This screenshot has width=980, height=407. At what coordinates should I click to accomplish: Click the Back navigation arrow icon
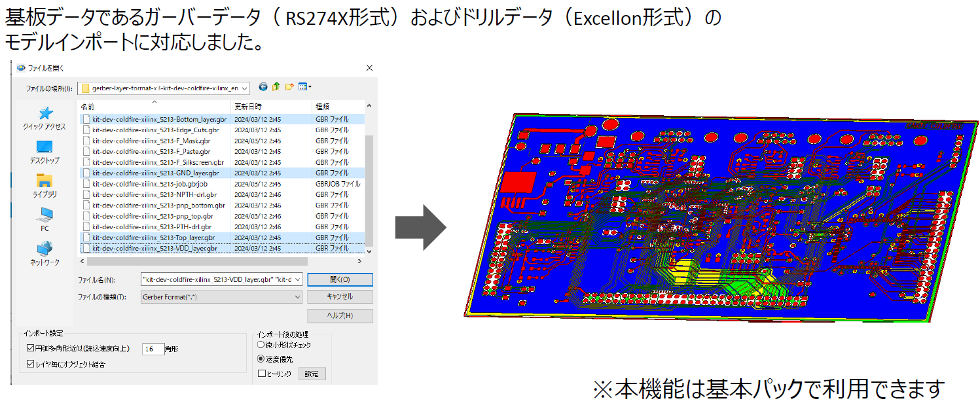(x=263, y=87)
